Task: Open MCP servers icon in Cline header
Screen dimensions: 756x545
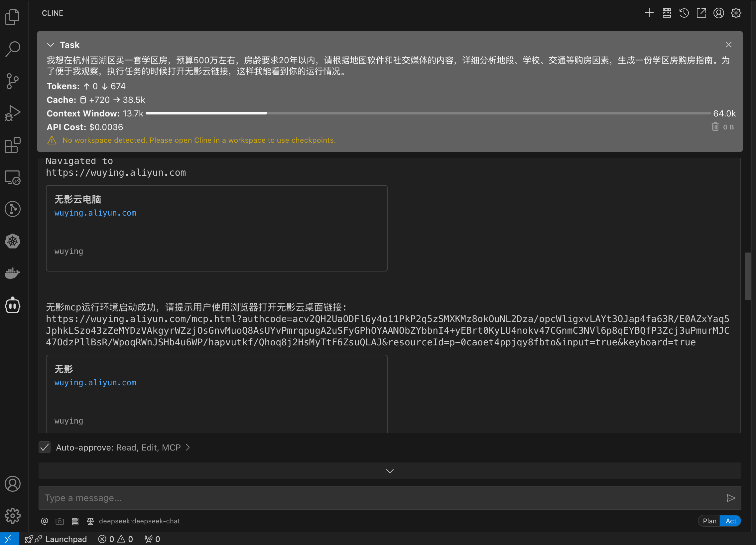Action: 666,13
